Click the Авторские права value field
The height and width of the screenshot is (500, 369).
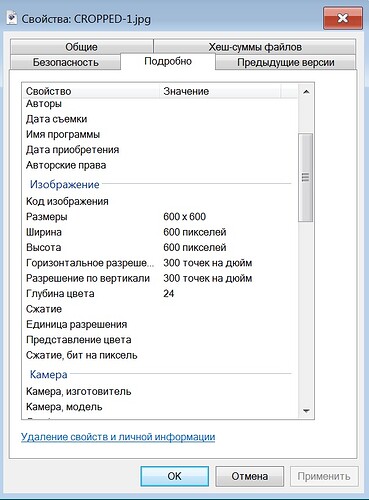[228, 165]
